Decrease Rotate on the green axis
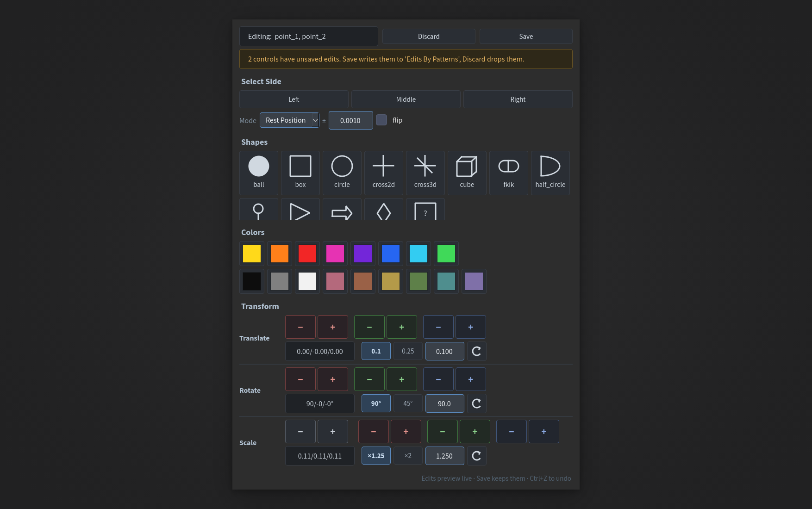The width and height of the screenshot is (812, 509). [369, 379]
